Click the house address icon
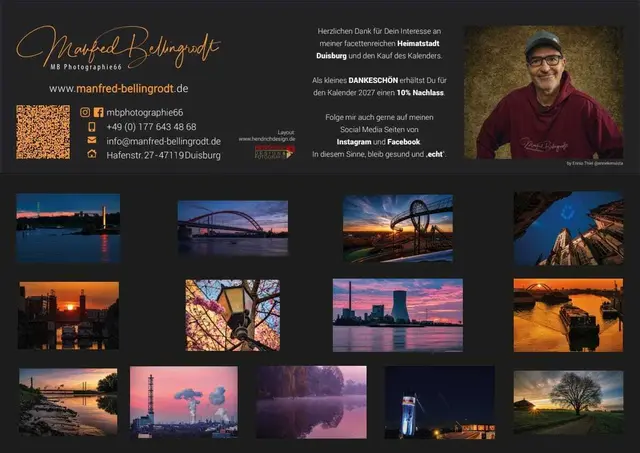 [x=92, y=155]
